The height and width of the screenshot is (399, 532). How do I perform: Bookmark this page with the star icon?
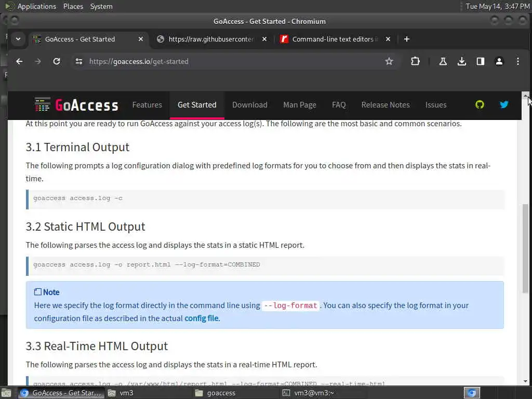389,61
